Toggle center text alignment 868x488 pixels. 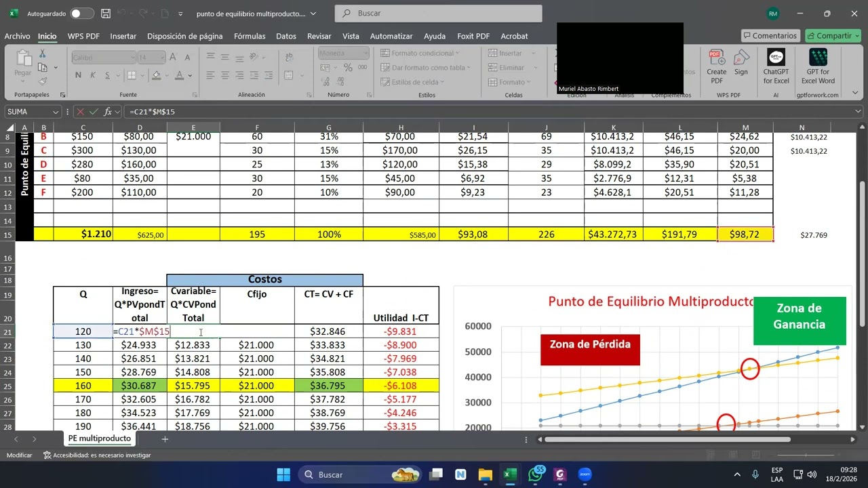point(226,75)
